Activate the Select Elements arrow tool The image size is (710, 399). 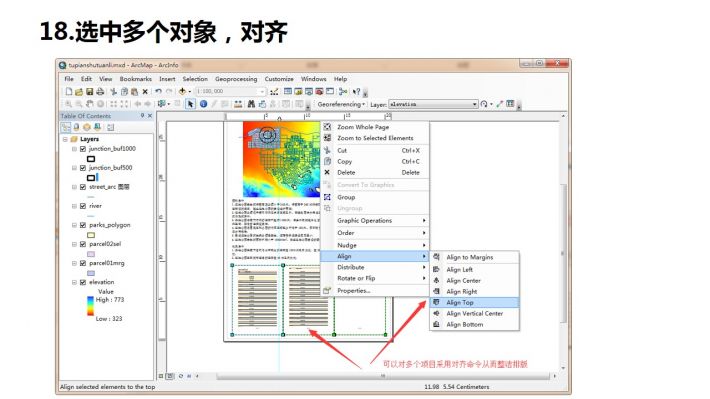pyautogui.click(x=190, y=104)
